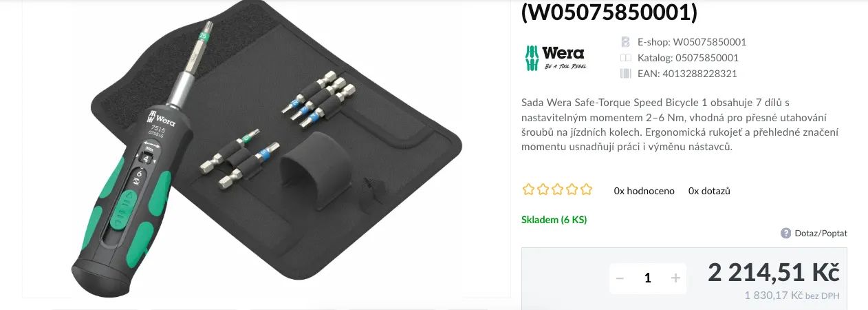The height and width of the screenshot is (310, 868).
Task: Rate the product with third star
Action: click(x=557, y=189)
